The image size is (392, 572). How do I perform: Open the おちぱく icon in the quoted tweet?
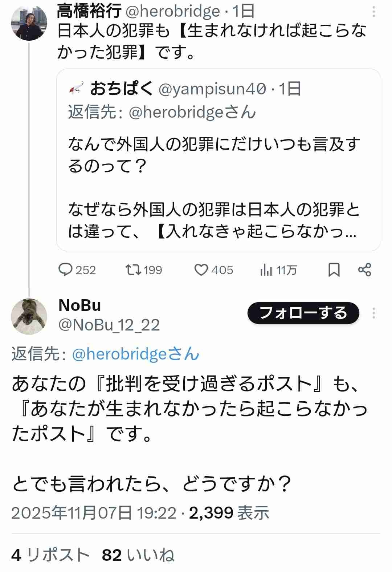pos(77,89)
